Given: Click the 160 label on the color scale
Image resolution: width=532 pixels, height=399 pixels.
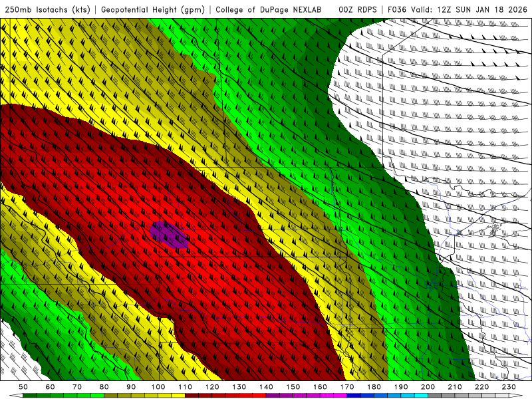Looking at the screenshot, I should point(320,387).
